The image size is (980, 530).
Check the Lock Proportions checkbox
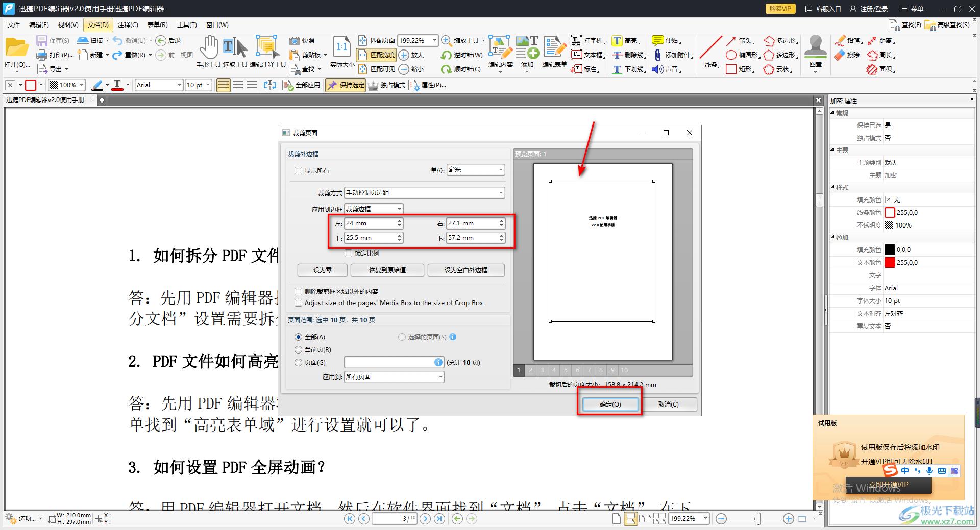click(x=349, y=254)
